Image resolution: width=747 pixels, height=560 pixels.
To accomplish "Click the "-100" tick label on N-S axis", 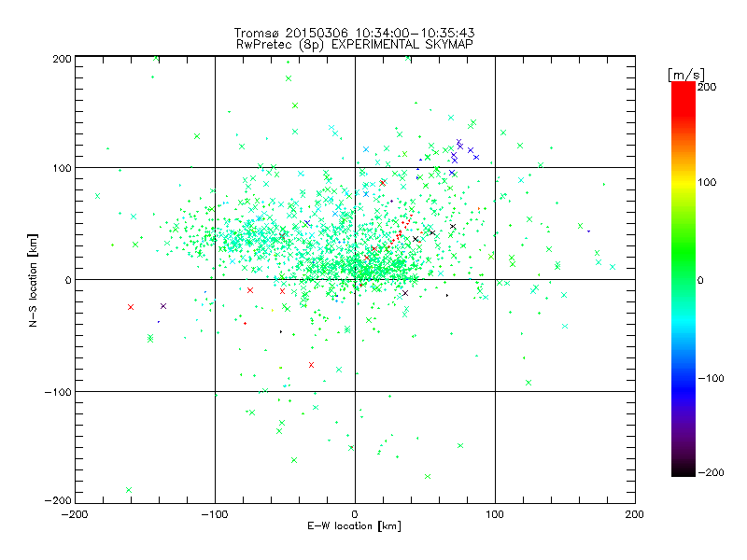I will (58, 392).
